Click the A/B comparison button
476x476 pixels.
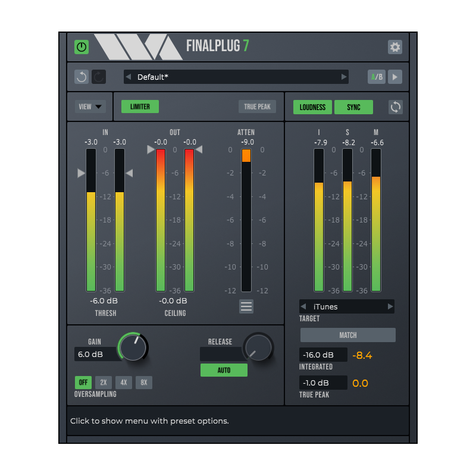[x=376, y=77]
